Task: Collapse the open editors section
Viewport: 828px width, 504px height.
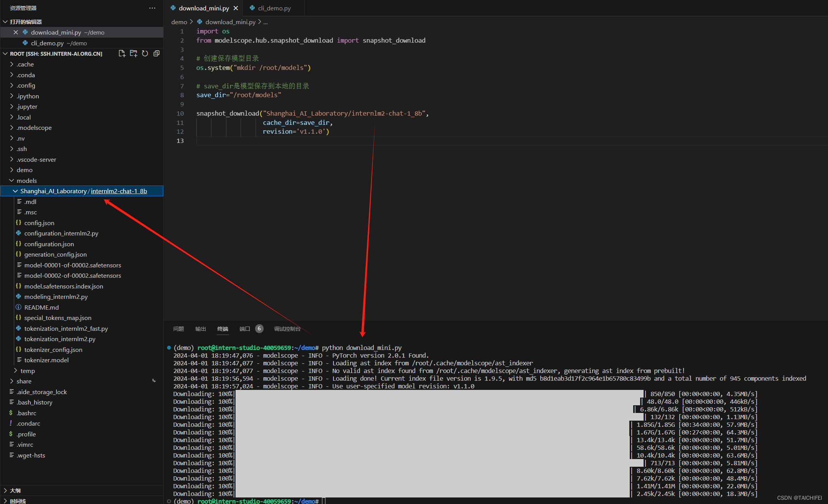Action: pos(25,22)
